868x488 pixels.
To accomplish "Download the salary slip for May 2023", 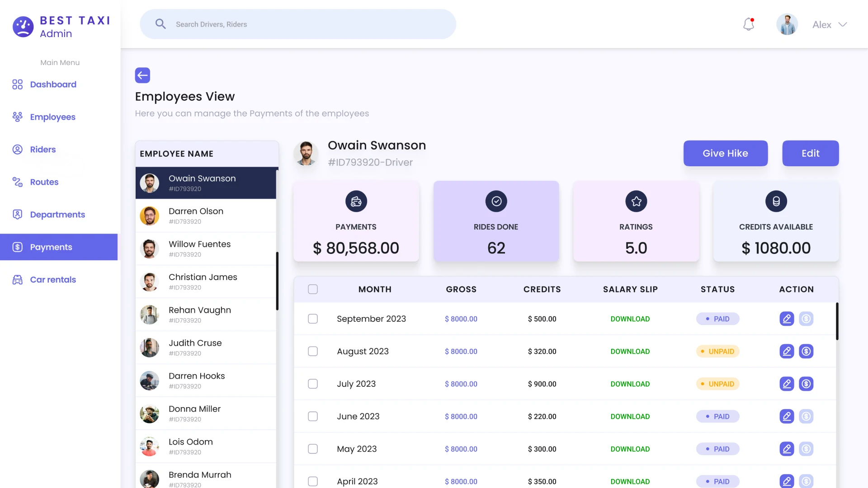I will (x=630, y=449).
